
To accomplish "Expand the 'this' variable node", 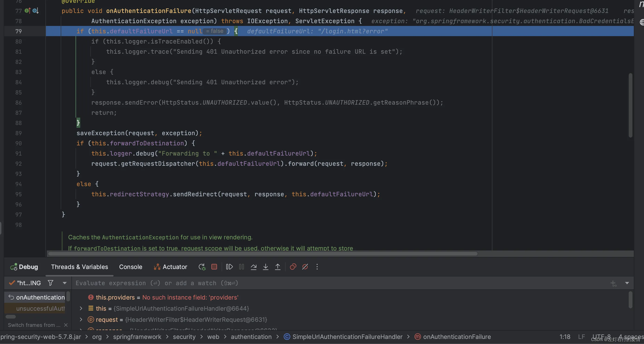I will (x=81, y=308).
